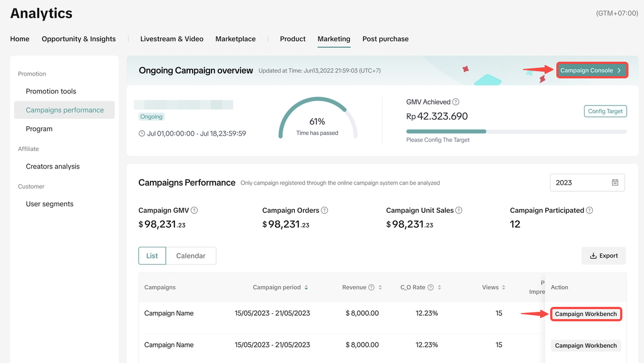The image size is (644, 363).
Task: Open the calendar icon in the 2023 year picker
Action: (615, 182)
